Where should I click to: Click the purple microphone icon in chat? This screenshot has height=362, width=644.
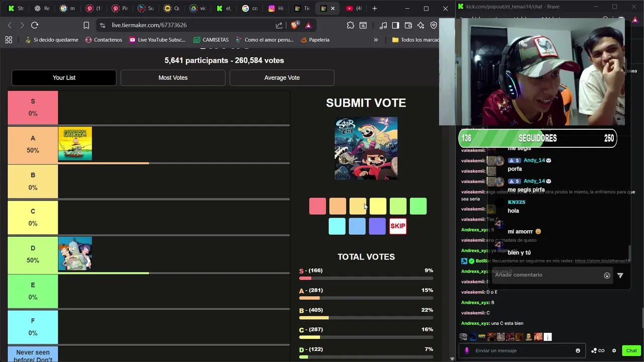(x=467, y=350)
